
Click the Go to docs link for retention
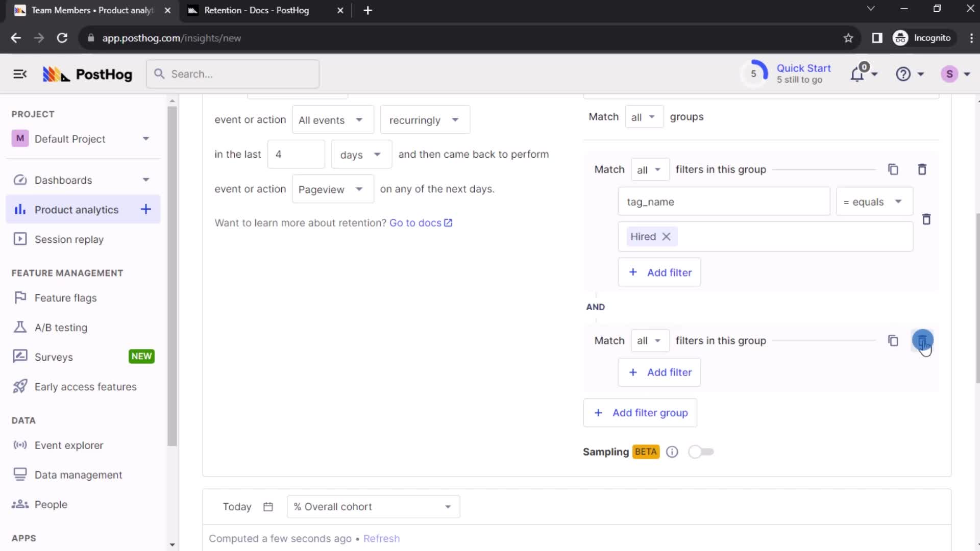(421, 222)
